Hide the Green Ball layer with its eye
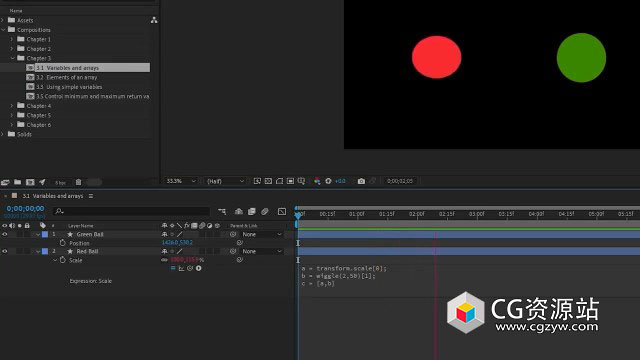Image resolution: width=640 pixels, height=360 pixels. tap(4, 234)
